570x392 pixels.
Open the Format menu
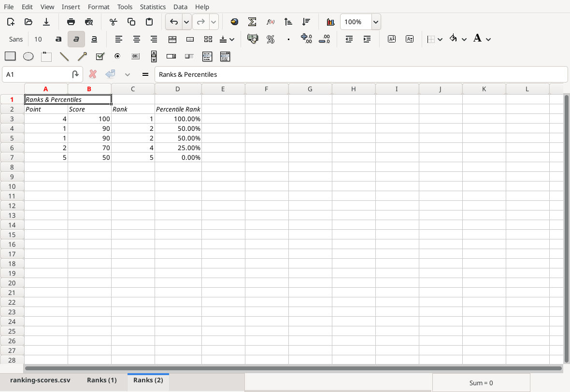coord(99,7)
